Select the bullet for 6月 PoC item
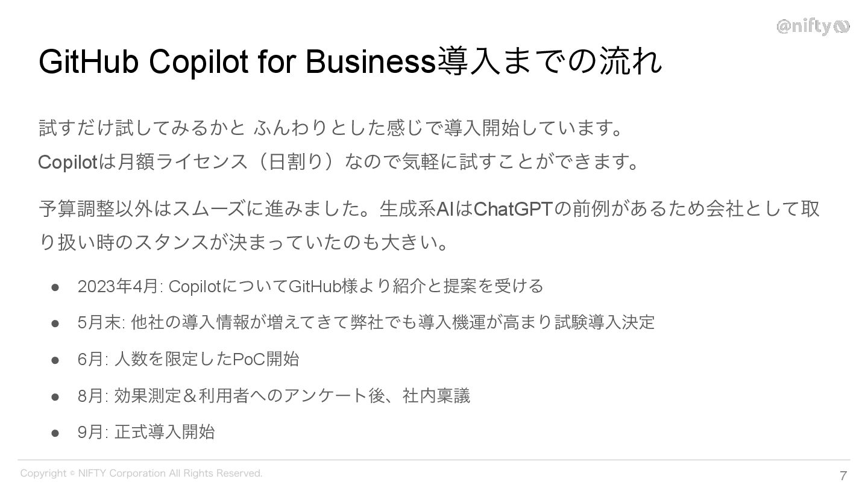868x488 pixels. [55, 360]
